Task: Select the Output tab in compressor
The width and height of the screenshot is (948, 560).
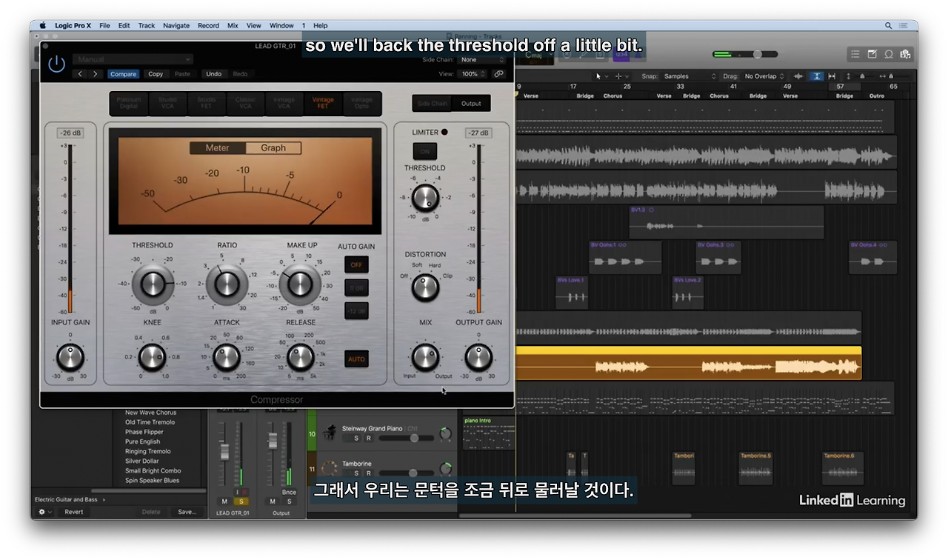Action: pos(471,104)
